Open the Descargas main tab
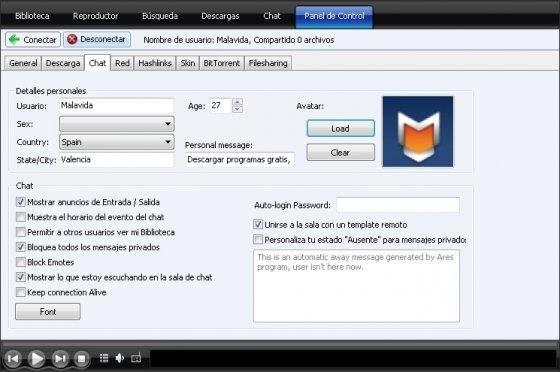 [220, 16]
